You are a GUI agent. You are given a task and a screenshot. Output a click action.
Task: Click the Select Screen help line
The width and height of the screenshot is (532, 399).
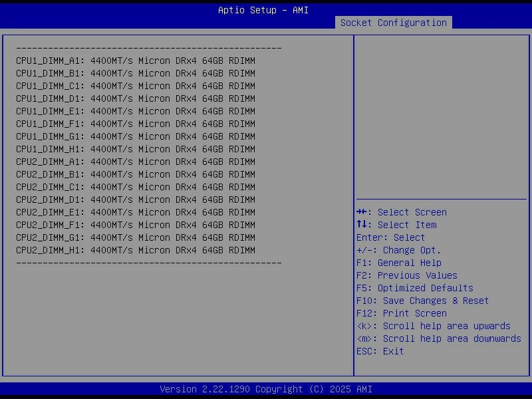[402, 212]
